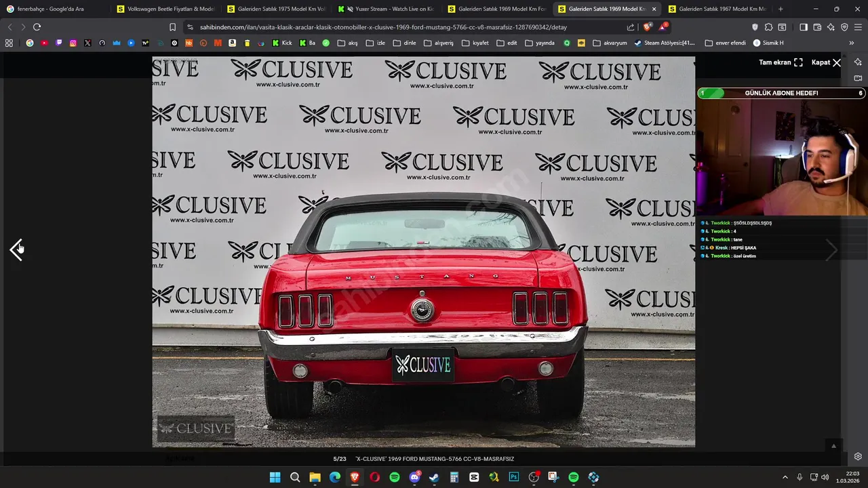Viewport: 868px width, 488px height.
Task: Open a new browser tab
Action: point(781,9)
